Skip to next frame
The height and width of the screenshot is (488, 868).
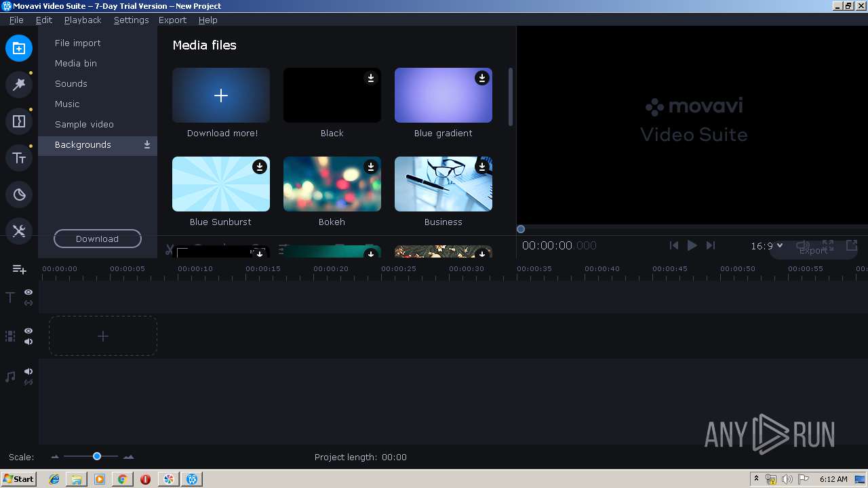(710, 245)
